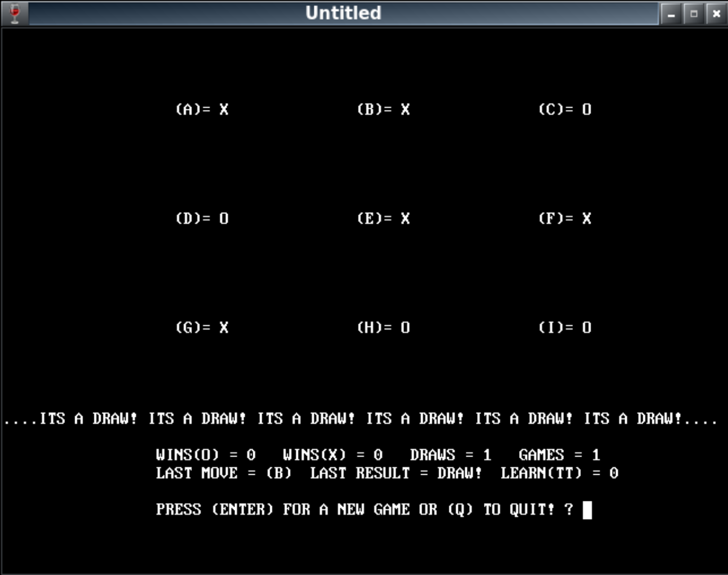Select board cell (F)= X
728x575 pixels.
click(565, 219)
